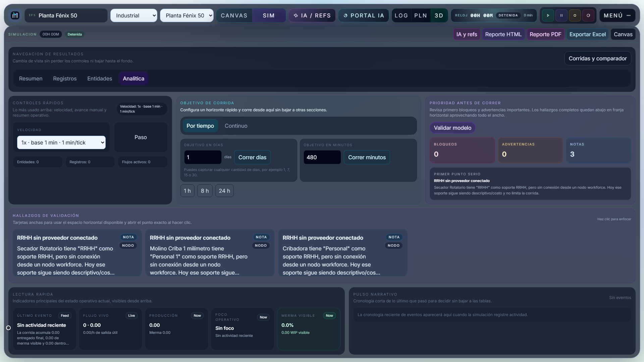This screenshot has width=644, height=362.
Task: Open the MENÚ button
Action: coord(617,15)
